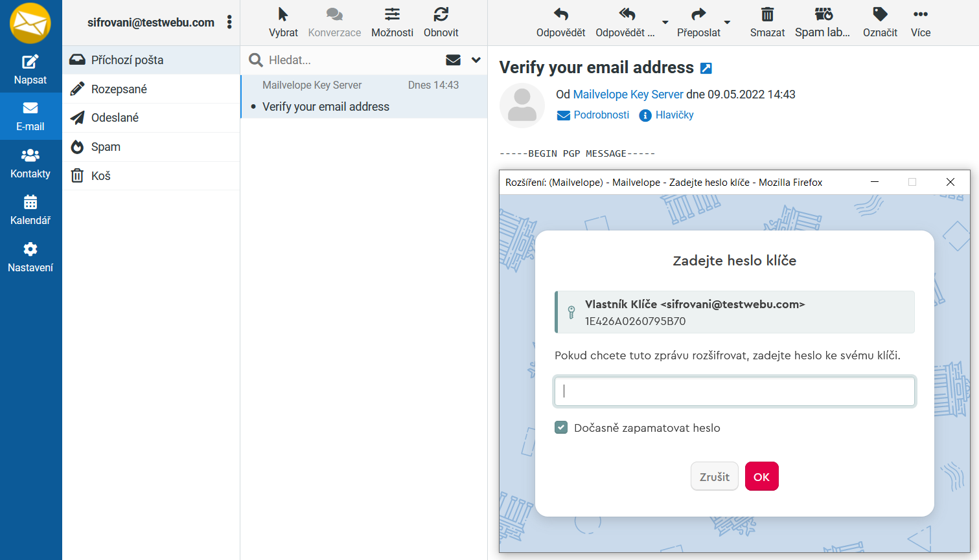Open the Možnosti list options
979x560 pixels.
392,23
